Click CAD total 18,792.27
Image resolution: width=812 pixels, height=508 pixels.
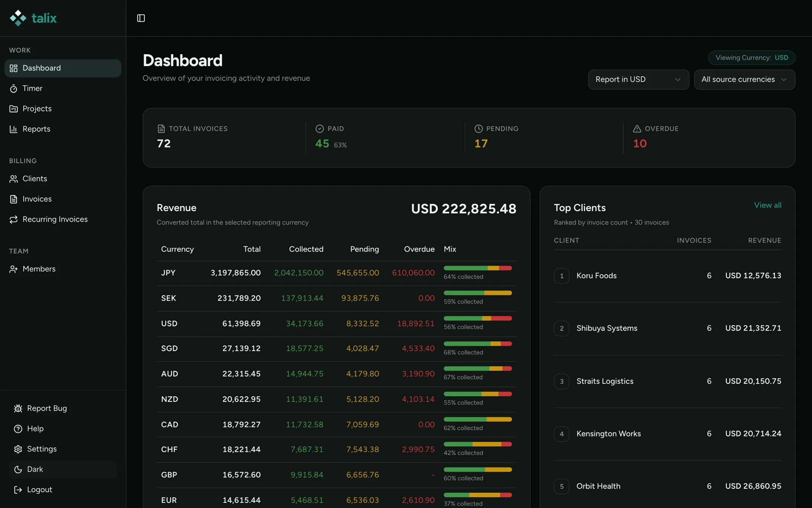tap(241, 424)
